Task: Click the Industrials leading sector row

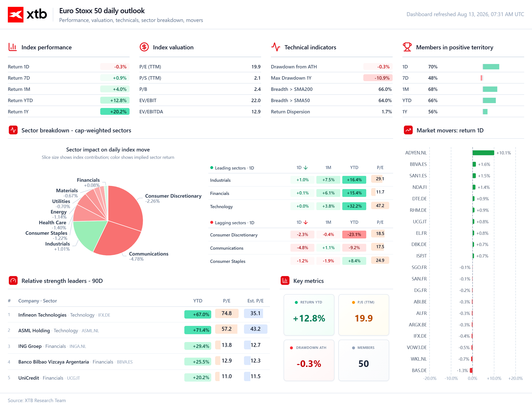Action: click(x=301, y=180)
